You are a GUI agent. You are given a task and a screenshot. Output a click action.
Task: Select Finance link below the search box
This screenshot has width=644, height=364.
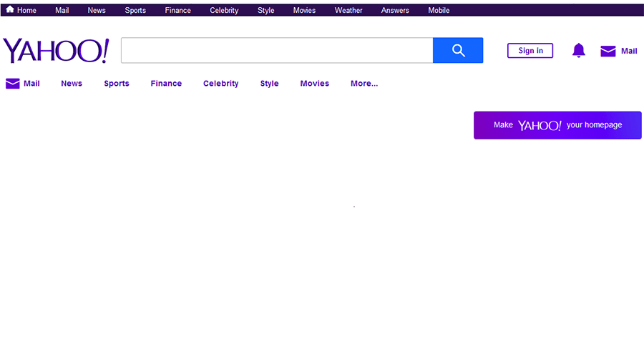point(166,84)
